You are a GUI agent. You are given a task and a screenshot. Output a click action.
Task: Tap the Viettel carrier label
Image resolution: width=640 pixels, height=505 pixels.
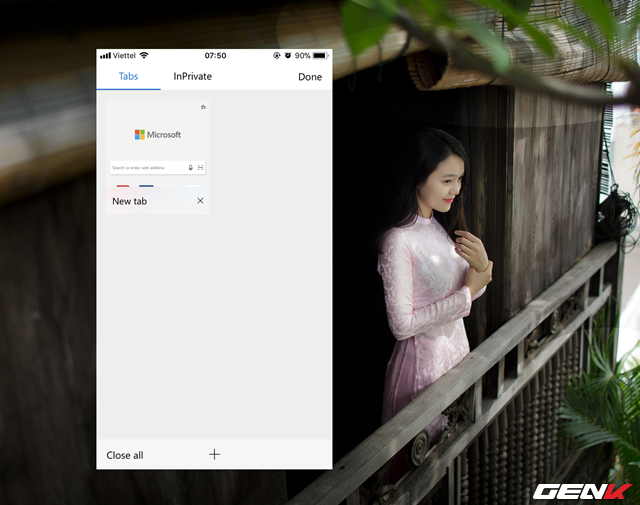coord(124,56)
